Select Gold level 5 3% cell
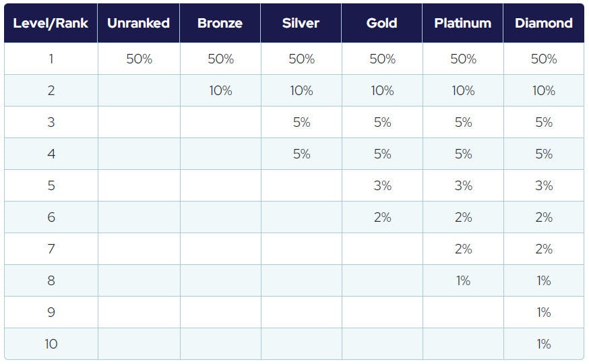The image size is (589, 364). click(x=382, y=185)
